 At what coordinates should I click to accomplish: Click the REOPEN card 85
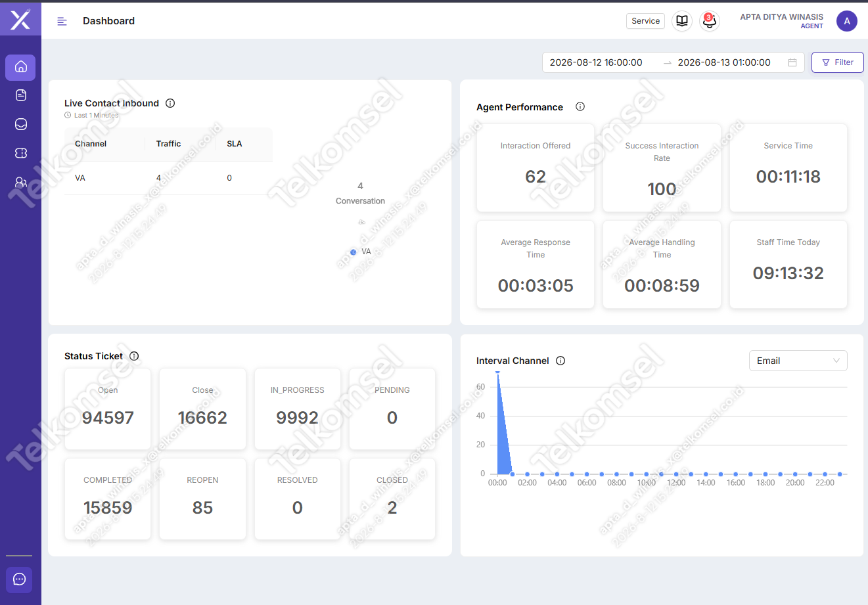[x=202, y=499]
